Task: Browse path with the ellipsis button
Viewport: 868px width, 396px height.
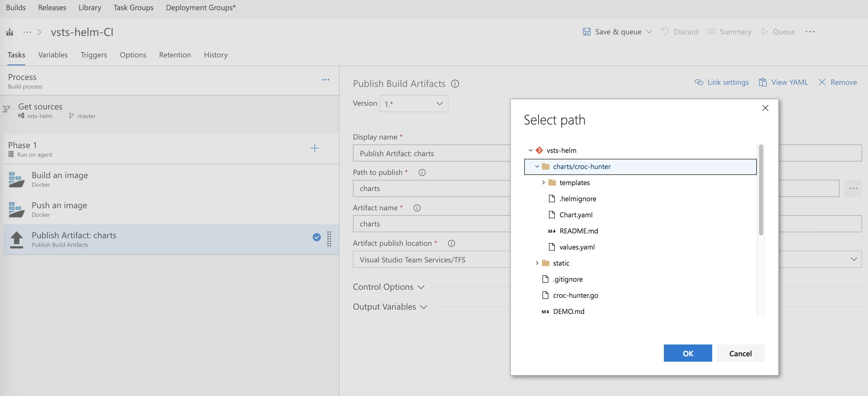Action: (x=853, y=188)
